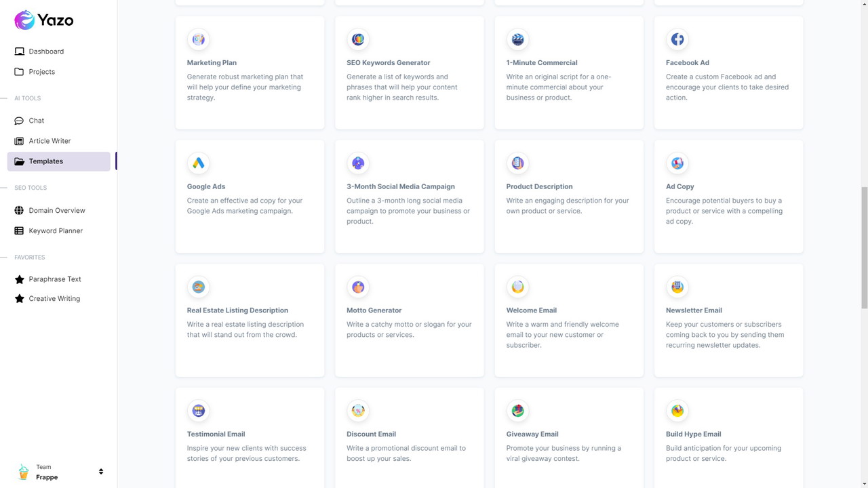868x488 pixels.
Task: Switch to Projects in the sidebar
Action: (x=41, y=71)
